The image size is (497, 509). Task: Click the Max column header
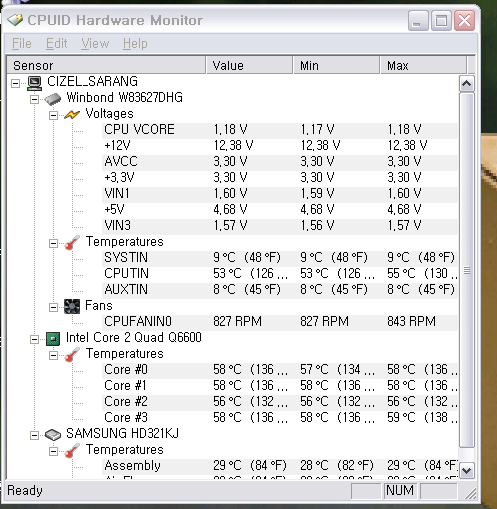click(x=423, y=65)
